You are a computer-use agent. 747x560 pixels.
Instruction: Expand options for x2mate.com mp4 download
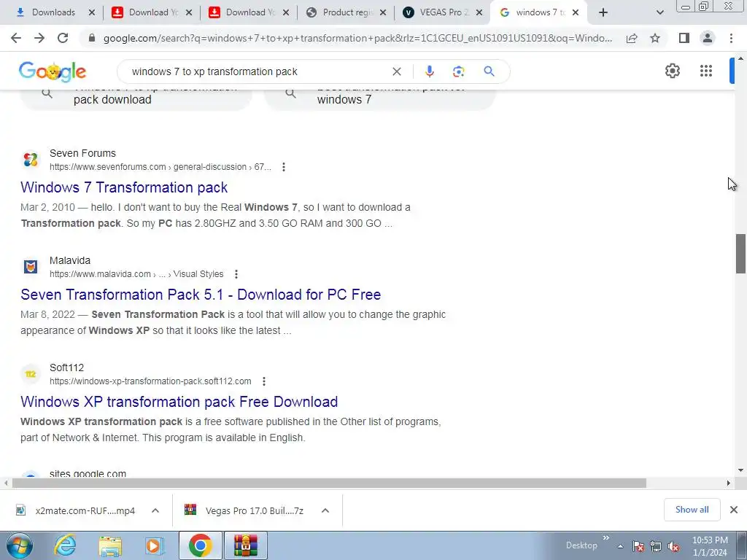[x=155, y=510]
